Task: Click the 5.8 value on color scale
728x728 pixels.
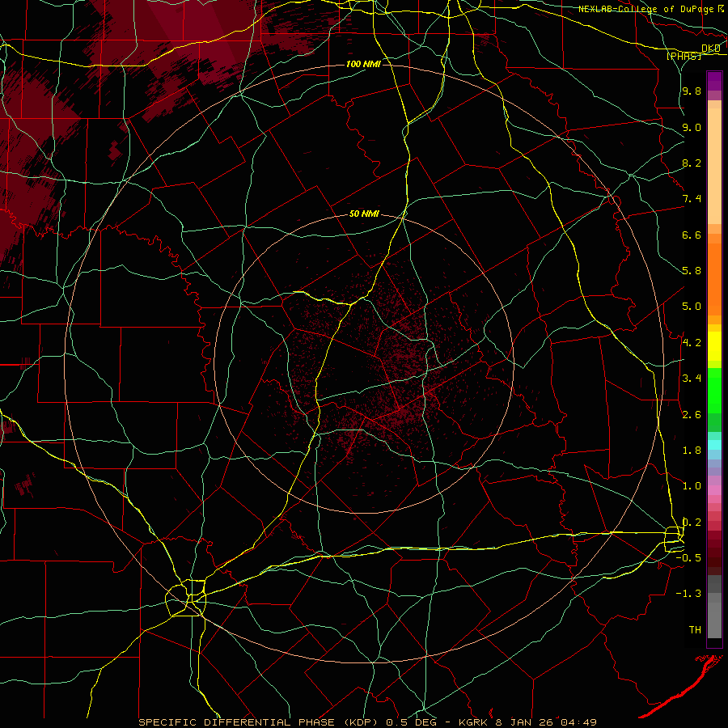Action: [x=692, y=271]
